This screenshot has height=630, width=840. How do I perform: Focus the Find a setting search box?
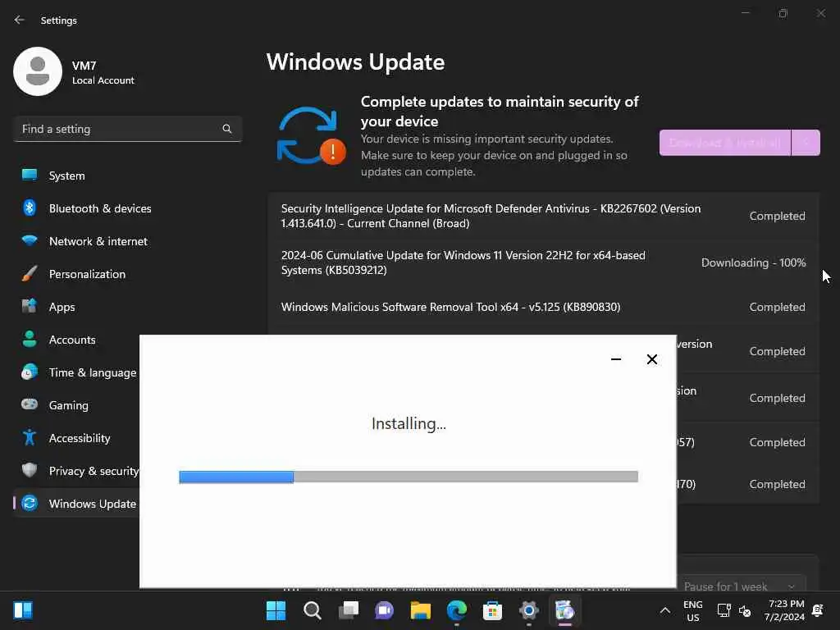pyautogui.click(x=127, y=129)
